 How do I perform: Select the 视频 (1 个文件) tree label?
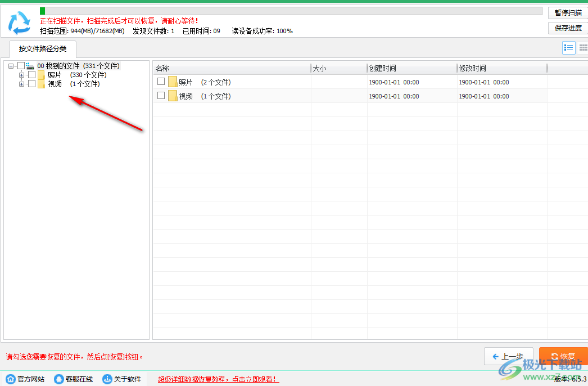[x=74, y=84]
